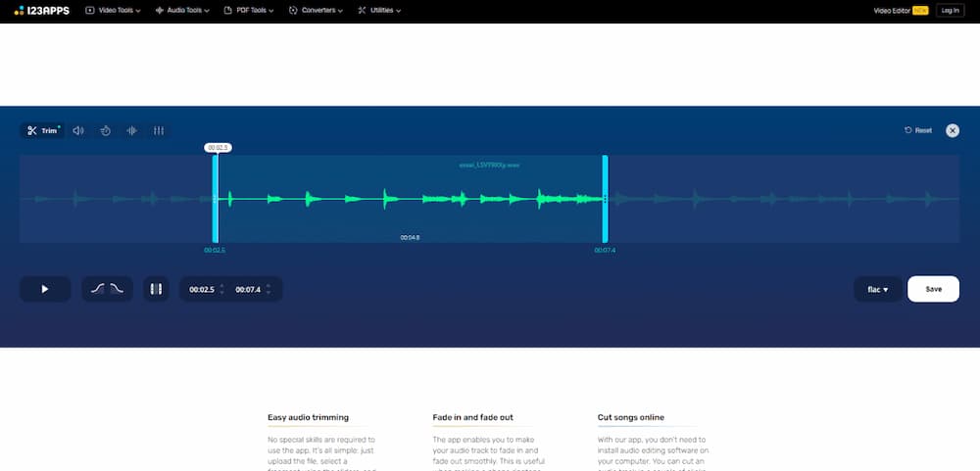Click the 'Fade in and fade out' heading
Viewport: 980px width, 471px height.
(472, 417)
